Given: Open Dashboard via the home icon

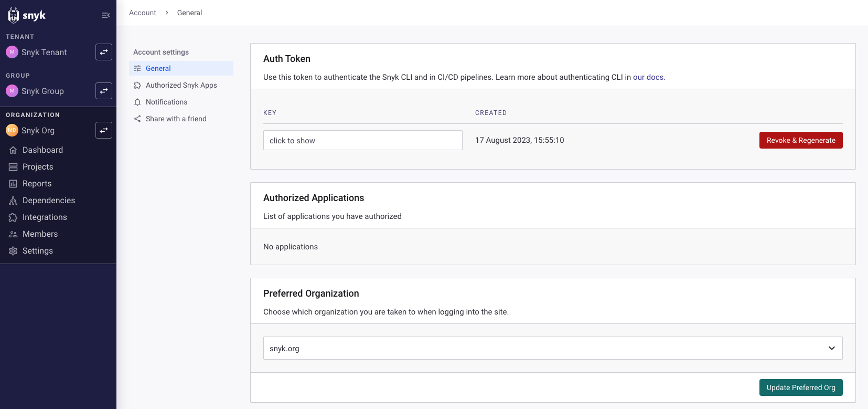Looking at the screenshot, I should (x=13, y=150).
